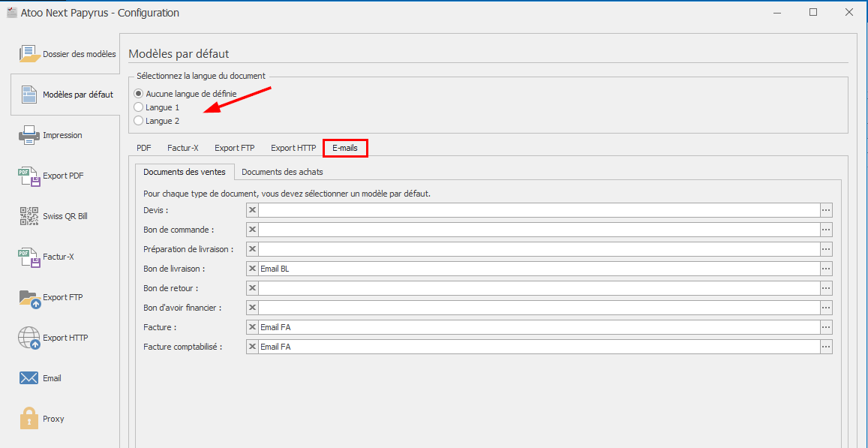The image size is (868, 448).
Task: Choose the Langue 2 radio button
Action: (138, 121)
